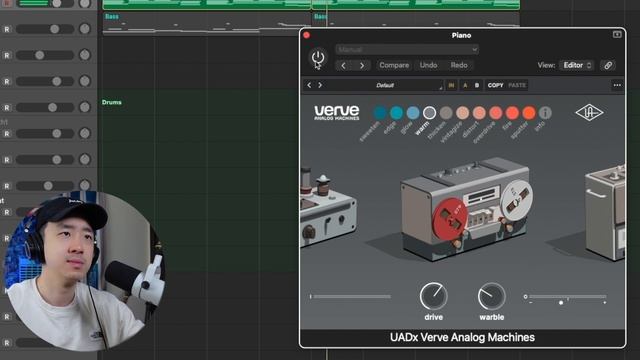Select next Verve preset arrow
This screenshot has width=640, height=360.
pyautogui.click(x=320, y=85)
